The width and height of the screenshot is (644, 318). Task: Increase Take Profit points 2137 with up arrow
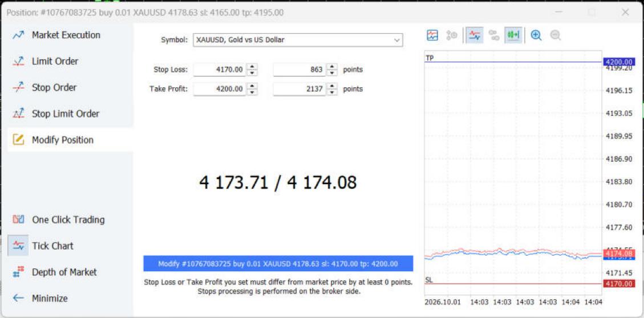332,85
